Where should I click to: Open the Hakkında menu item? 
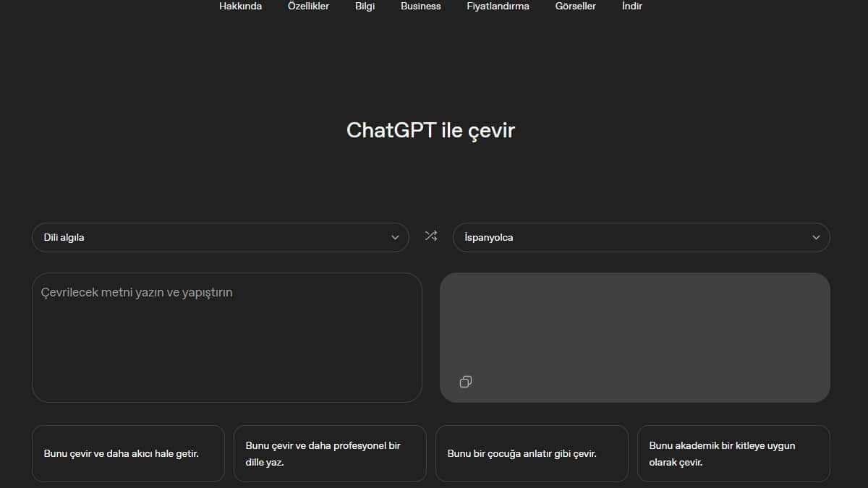[x=240, y=6]
